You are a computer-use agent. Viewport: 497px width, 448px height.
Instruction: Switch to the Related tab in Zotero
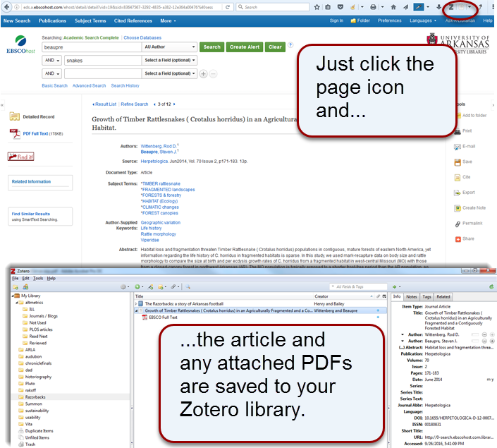[443, 297]
